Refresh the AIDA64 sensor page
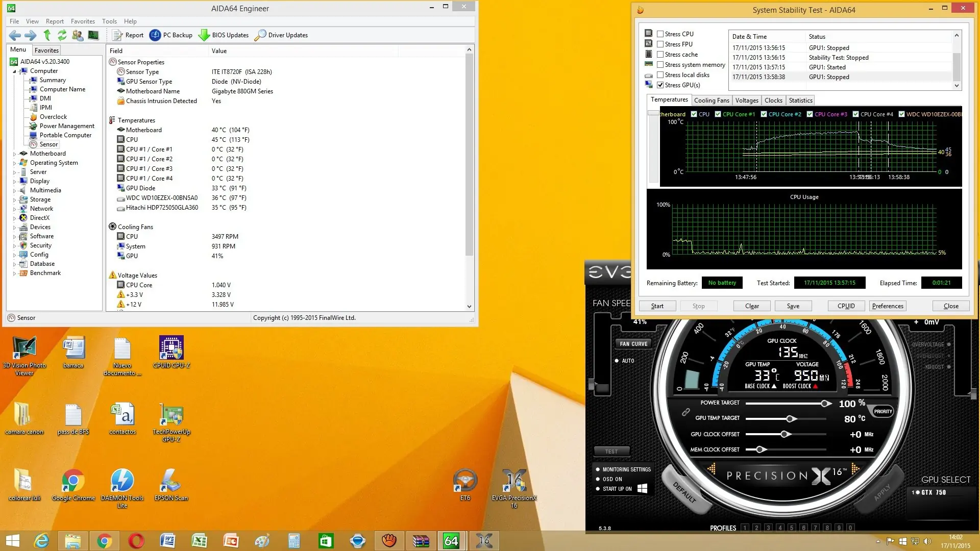The image size is (980, 551). 62,35
